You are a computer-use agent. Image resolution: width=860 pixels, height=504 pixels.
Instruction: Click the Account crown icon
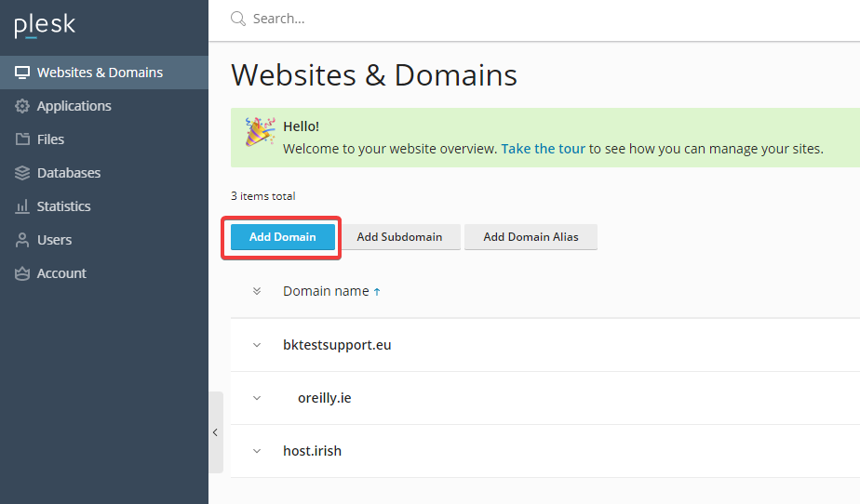click(x=22, y=273)
